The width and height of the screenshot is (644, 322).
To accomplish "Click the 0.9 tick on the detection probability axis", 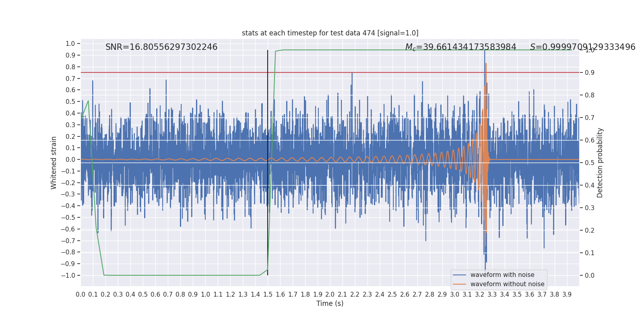I will click(x=589, y=73).
